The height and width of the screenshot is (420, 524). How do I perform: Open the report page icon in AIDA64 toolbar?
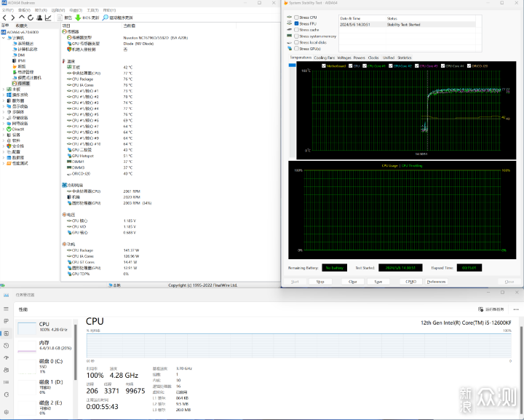(60, 17)
